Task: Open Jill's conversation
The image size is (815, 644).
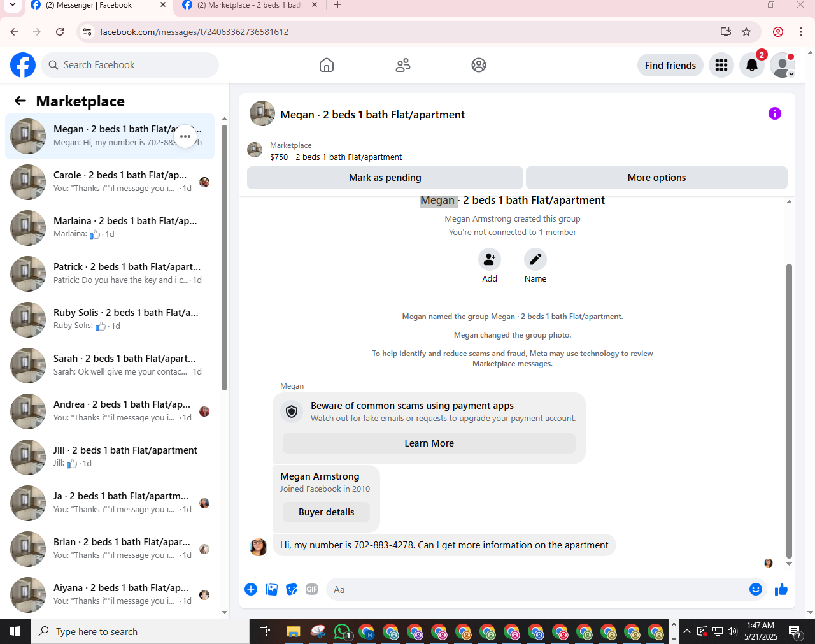Action: (x=110, y=457)
